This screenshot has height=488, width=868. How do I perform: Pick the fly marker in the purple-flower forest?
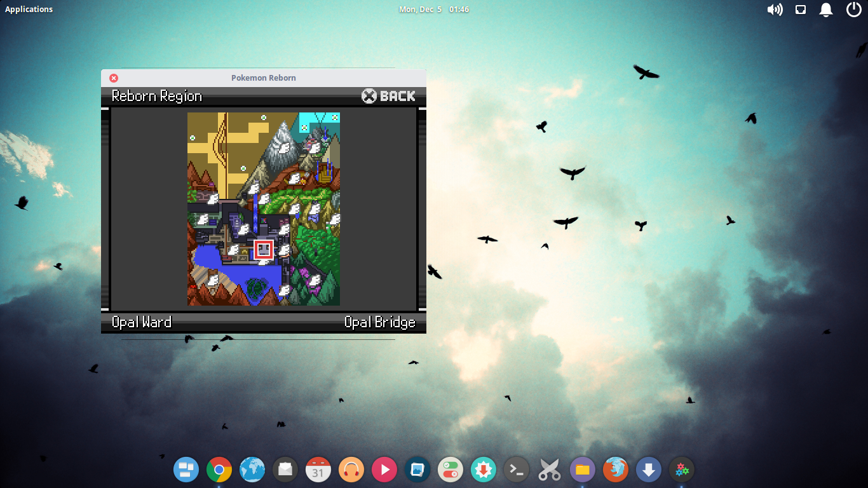315,280
